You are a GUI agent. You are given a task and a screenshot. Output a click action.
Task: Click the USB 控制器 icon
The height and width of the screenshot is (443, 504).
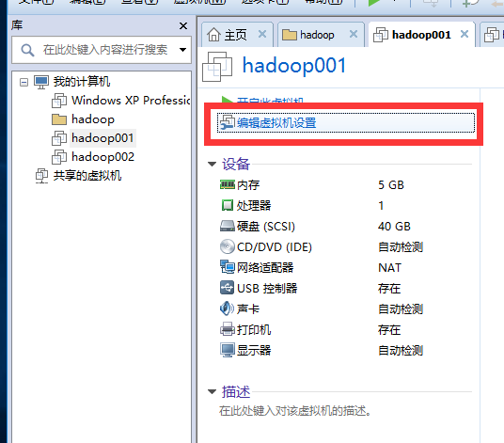point(228,288)
